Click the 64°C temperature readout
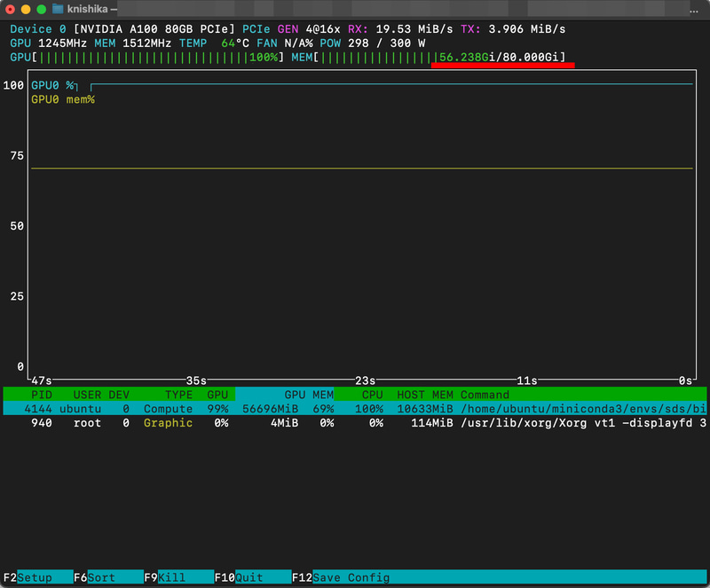The width and height of the screenshot is (710, 588). click(235, 43)
